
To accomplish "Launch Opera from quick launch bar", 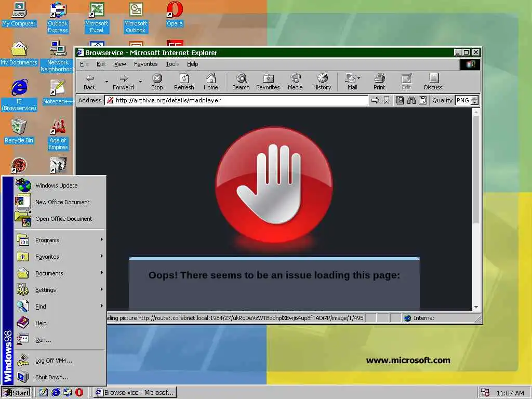I will click(79, 392).
